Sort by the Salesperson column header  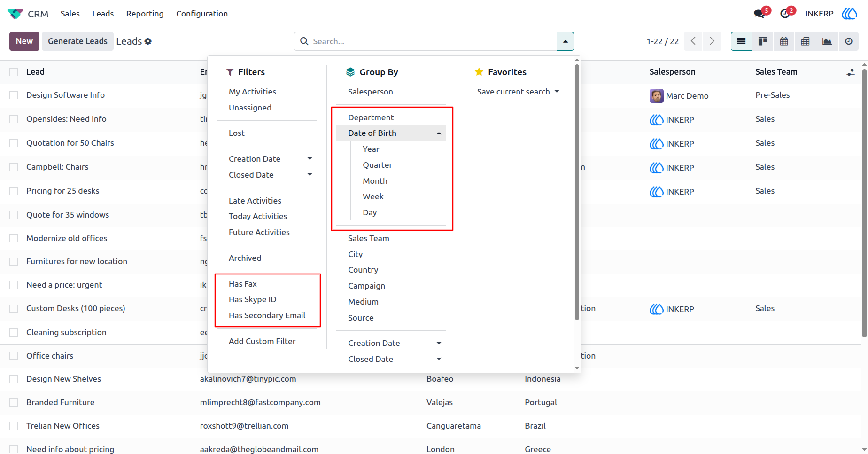tap(672, 72)
